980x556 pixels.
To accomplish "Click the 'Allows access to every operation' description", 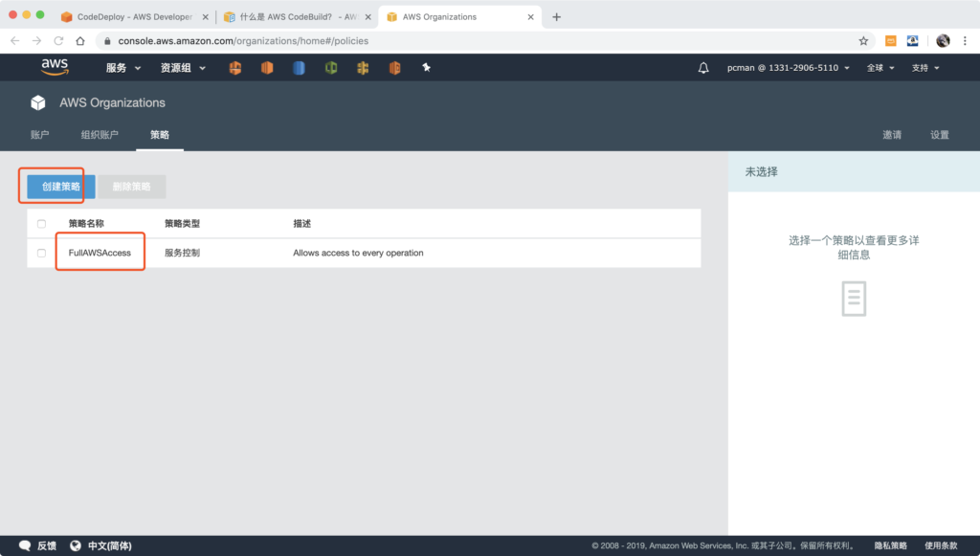I will point(358,253).
